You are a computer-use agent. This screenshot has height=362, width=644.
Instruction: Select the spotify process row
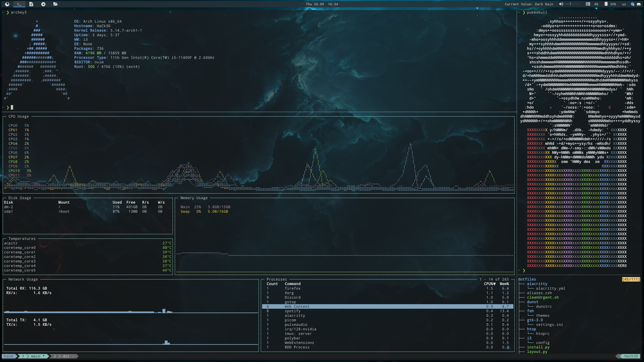point(388,311)
